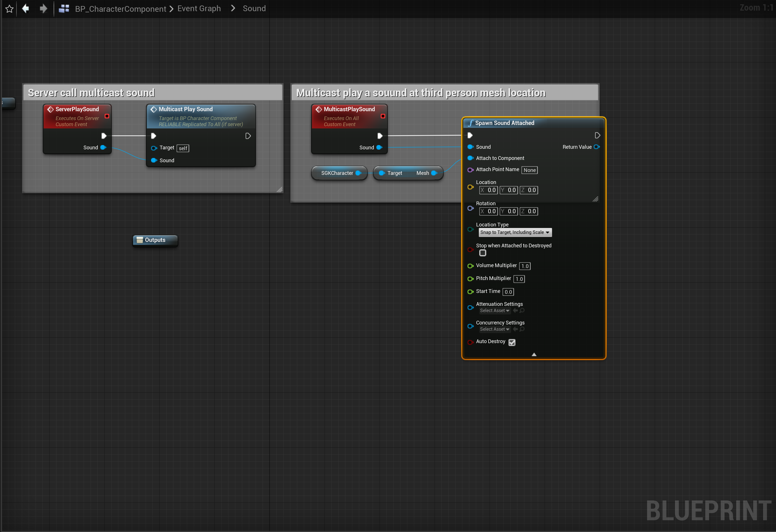Open the Location Type dropdown
Viewport: 776px width, 532px height.
tap(515, 232)
